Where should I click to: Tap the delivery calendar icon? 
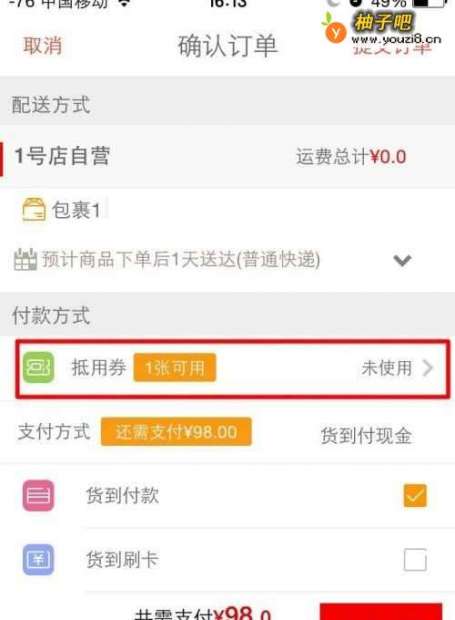point(25,259)
